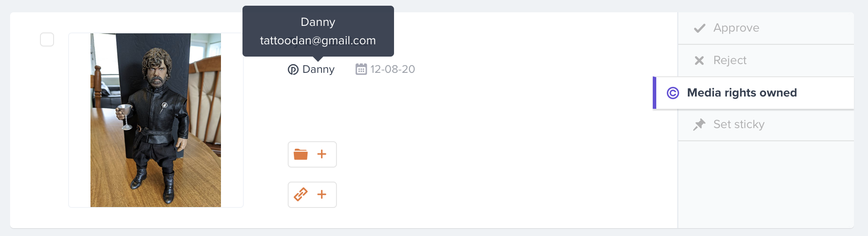Click the Reject X icon

(x=699, y=61)
